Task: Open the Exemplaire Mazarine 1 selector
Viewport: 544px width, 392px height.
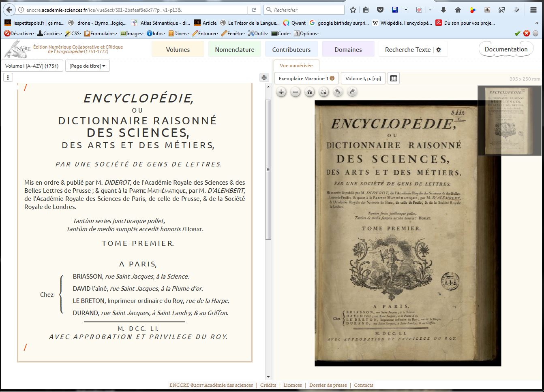Action: (x=306, y=79)
